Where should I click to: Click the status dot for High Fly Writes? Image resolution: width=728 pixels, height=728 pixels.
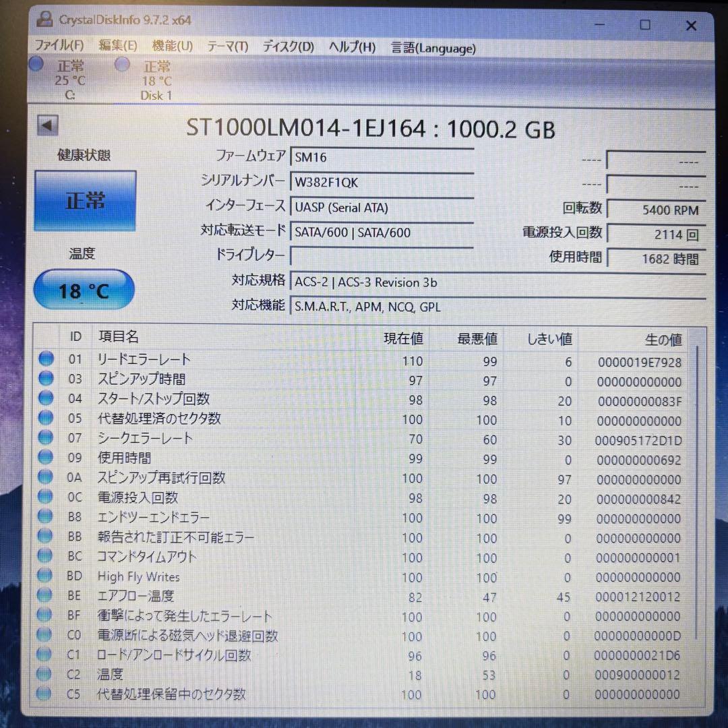click(44, 575)
